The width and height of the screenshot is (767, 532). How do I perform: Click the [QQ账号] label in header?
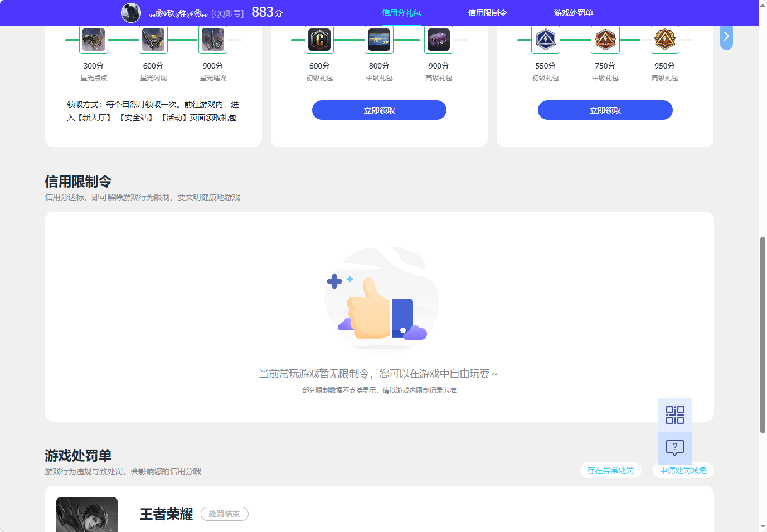227,13
